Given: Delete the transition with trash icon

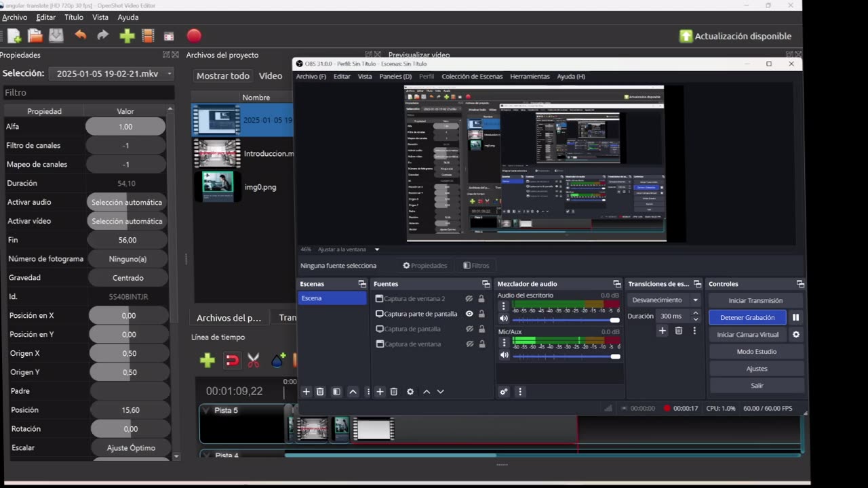Looking at the screenshot, I should [x=679, y=331].
